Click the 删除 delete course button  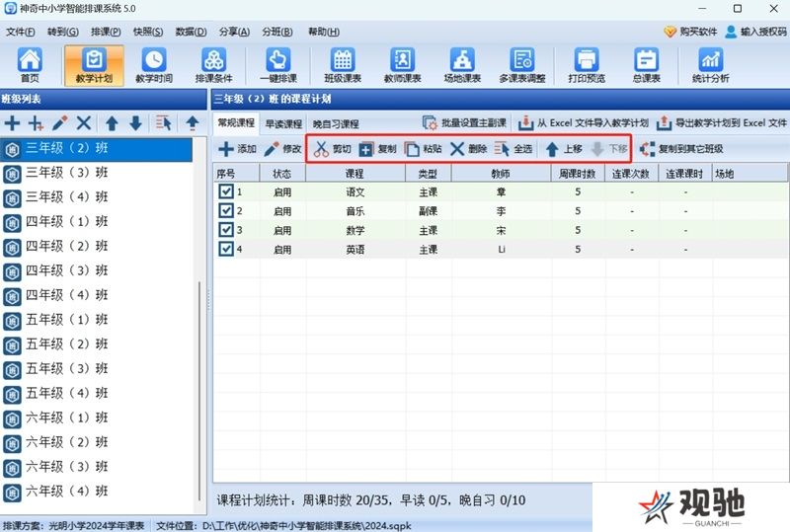pos(468,149)
